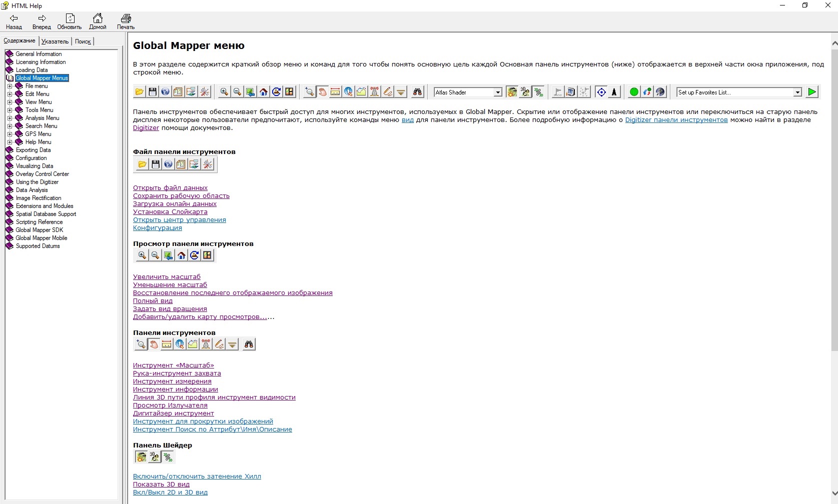The image size is (838, 504).
Task: Click scrollbar down arrow in content pane
Action: tap(834, 493)
